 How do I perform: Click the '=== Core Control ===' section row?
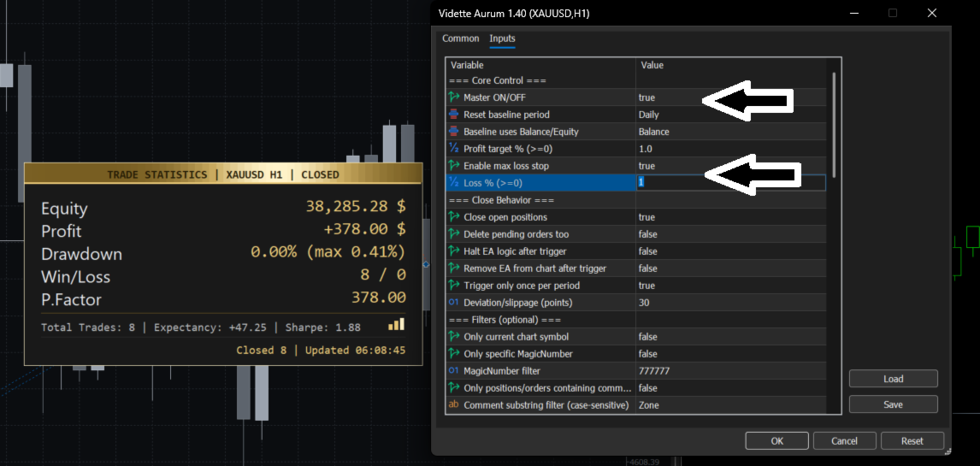[x=635, y=80]
